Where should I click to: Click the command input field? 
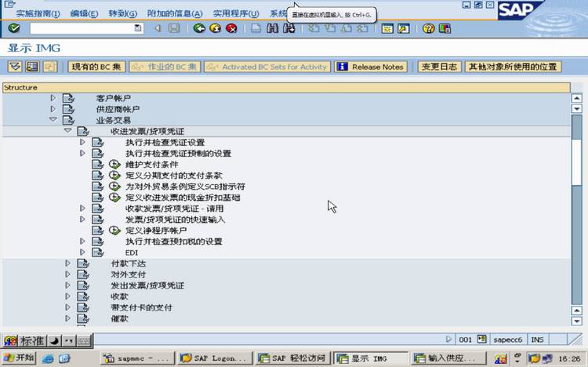tap(86, 28)
